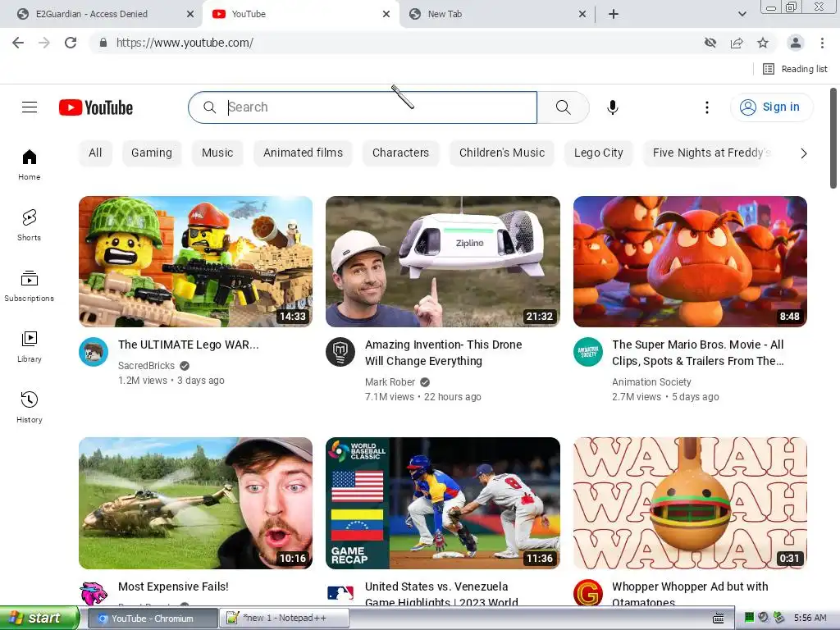Viewport: 840px width, 630px height.
Task: Open the Reading list
Action: 795,69
